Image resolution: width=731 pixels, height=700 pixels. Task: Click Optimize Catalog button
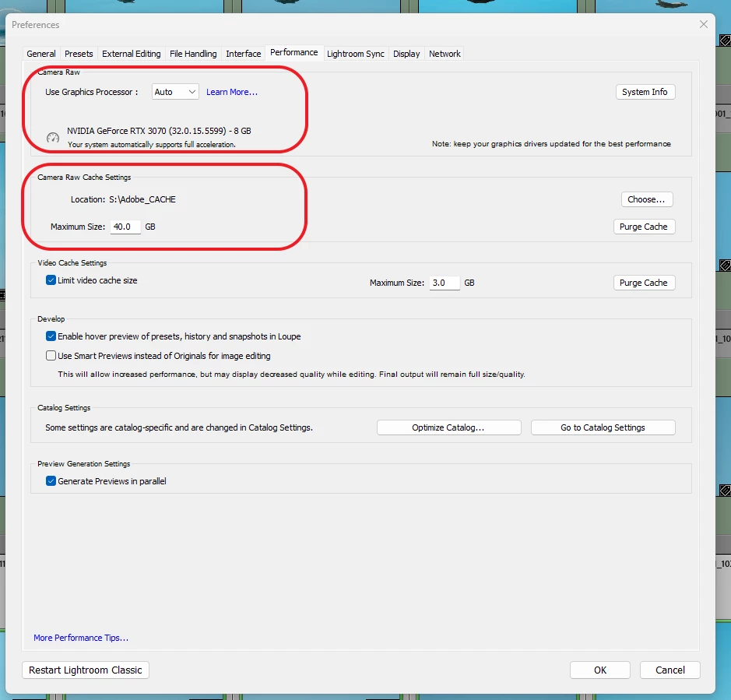point(448,427)
